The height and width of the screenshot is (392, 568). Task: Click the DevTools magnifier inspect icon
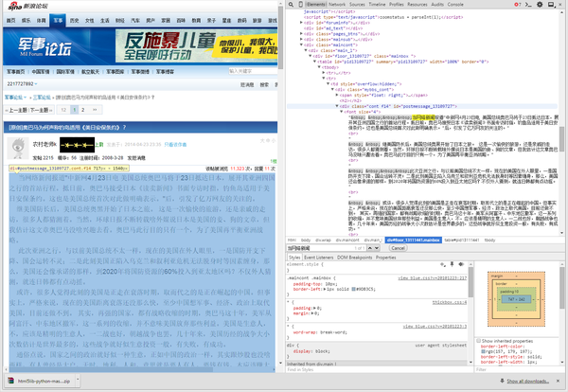point(291,5)
